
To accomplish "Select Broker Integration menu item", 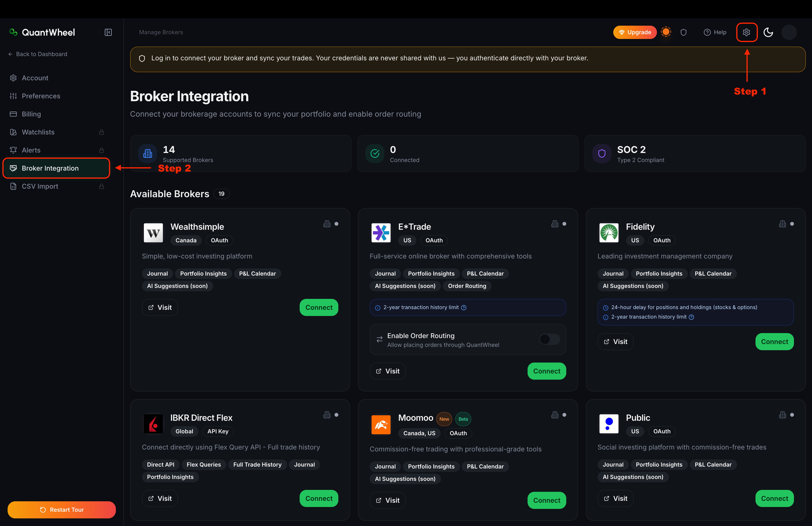I will [x=57, y=168].
